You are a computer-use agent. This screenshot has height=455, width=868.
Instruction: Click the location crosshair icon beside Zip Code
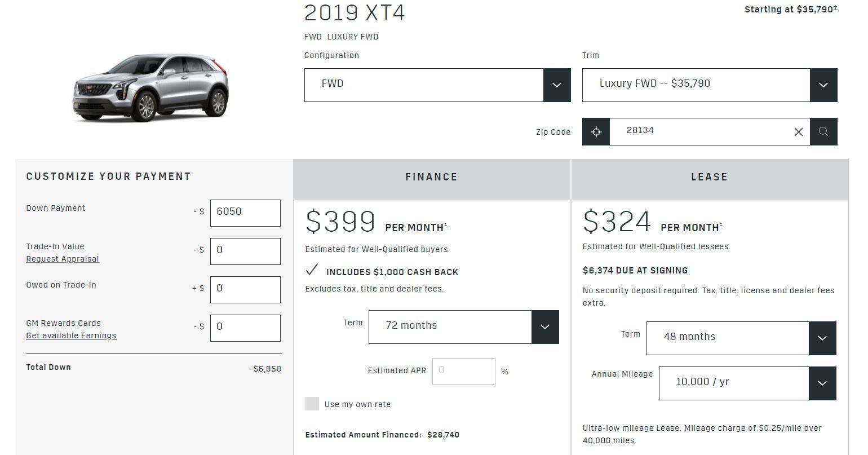click(596, 131)
